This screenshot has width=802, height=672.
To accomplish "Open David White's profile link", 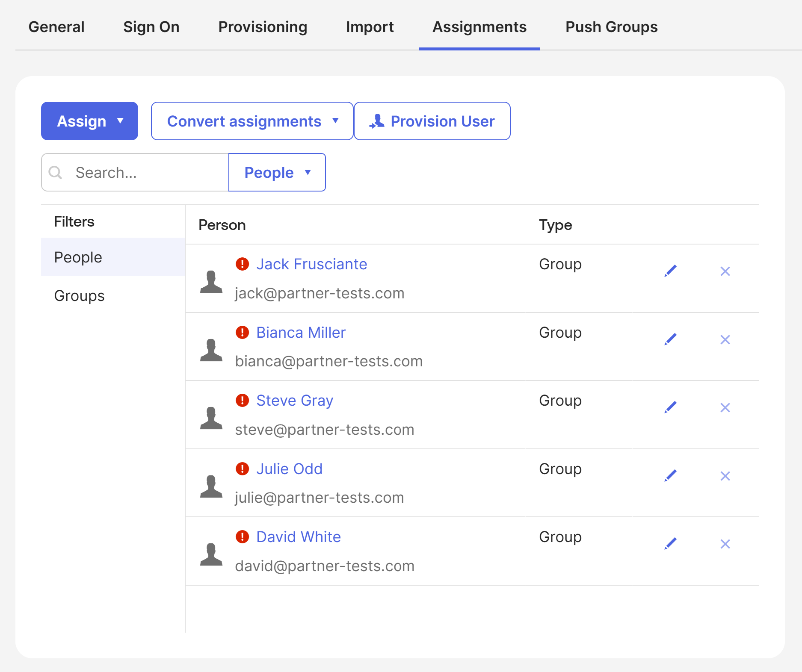I will pyautogui.click(x=299, y=537).
